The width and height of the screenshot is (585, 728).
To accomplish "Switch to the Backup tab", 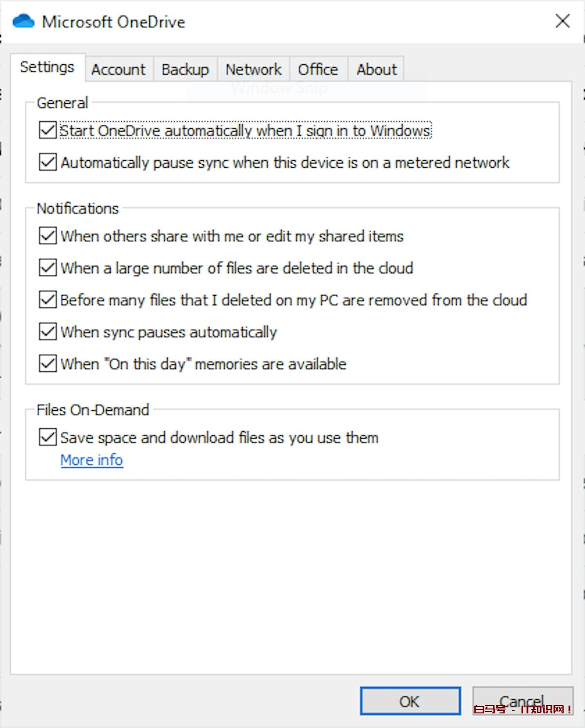I will tap(185, 70).
